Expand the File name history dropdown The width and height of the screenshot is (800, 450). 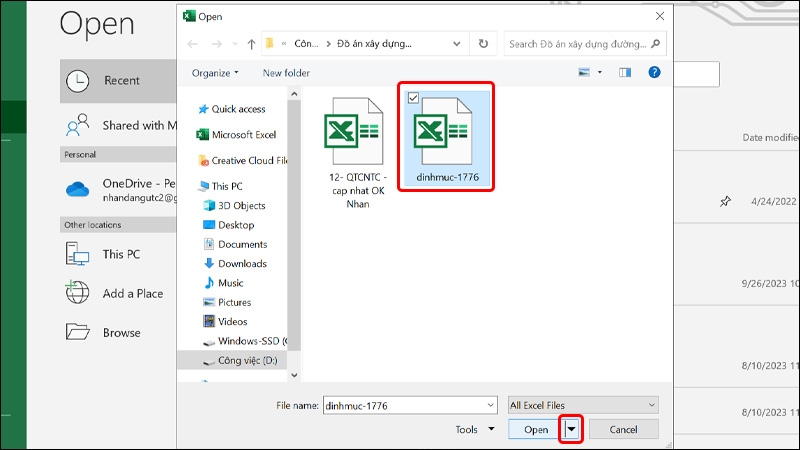pyautogui.click(x=490, y=406)
